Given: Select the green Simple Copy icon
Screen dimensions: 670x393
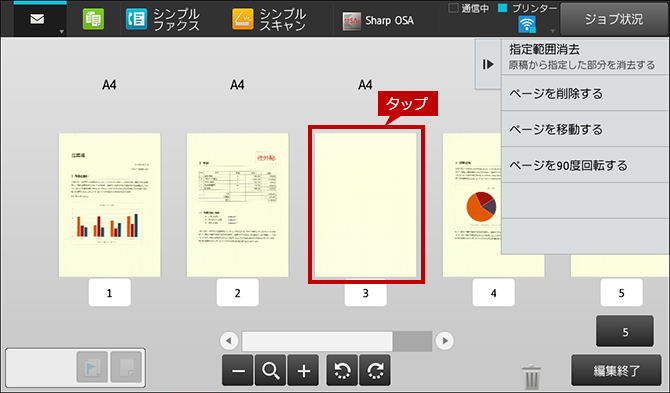Looking at the screenshot, I should pos(93,19).
